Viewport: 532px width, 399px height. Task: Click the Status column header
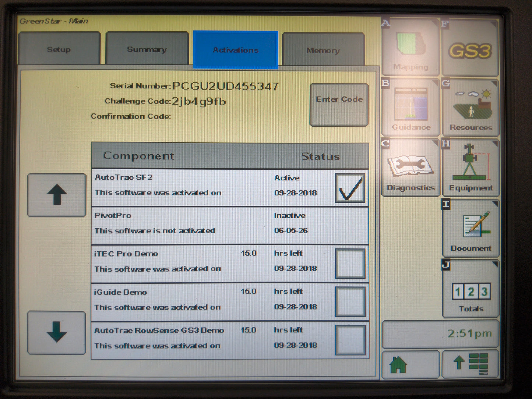point(320,156)
